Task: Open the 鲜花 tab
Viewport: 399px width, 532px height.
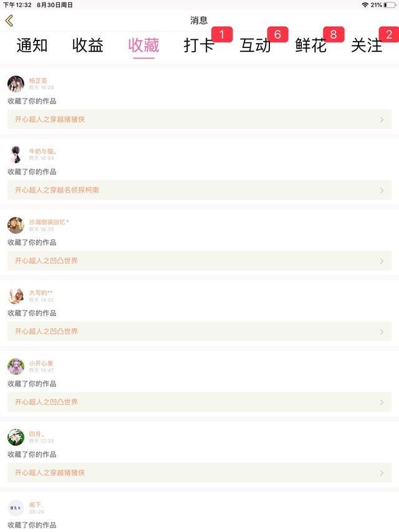Action: 311,45
